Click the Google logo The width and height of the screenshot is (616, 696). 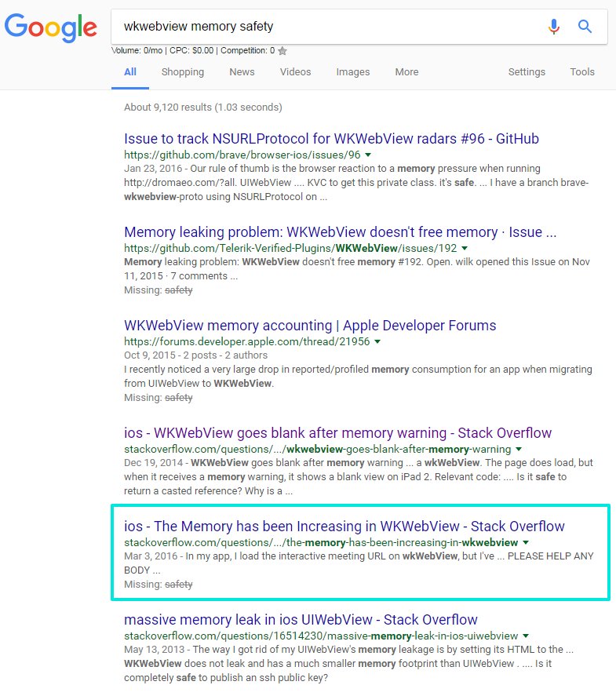point(50,27)
